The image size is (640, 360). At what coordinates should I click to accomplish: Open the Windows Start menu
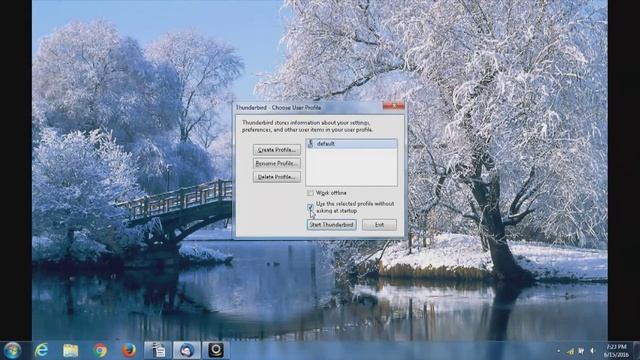[12, 351]
